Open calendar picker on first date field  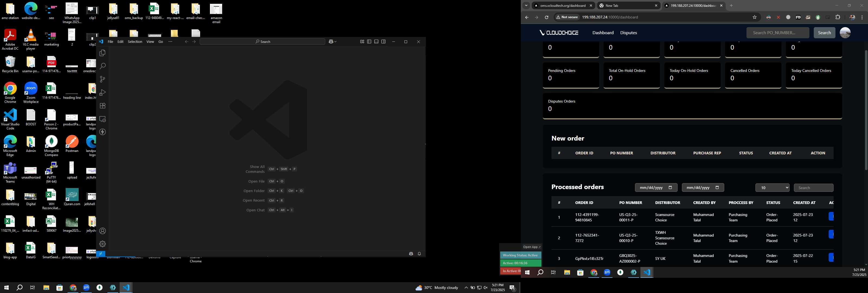[670, 187]
